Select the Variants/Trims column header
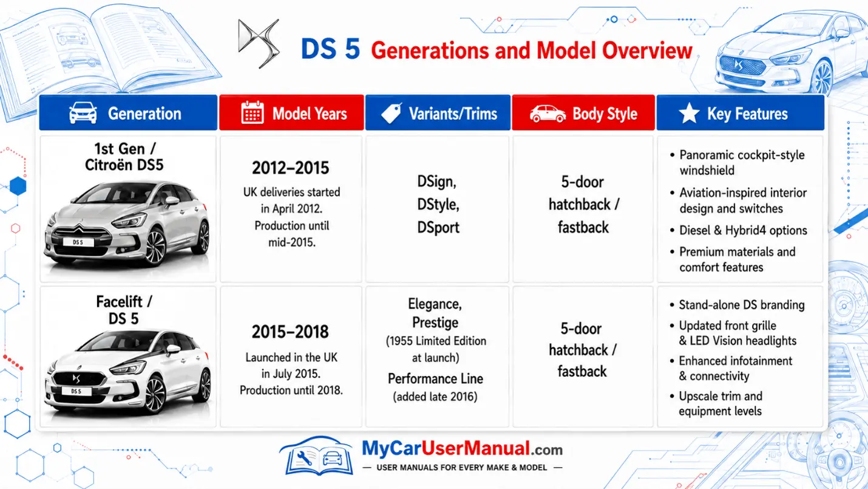The height and width of the screenshot is (489, 868). pyautogui.click(x=438, y=113)
